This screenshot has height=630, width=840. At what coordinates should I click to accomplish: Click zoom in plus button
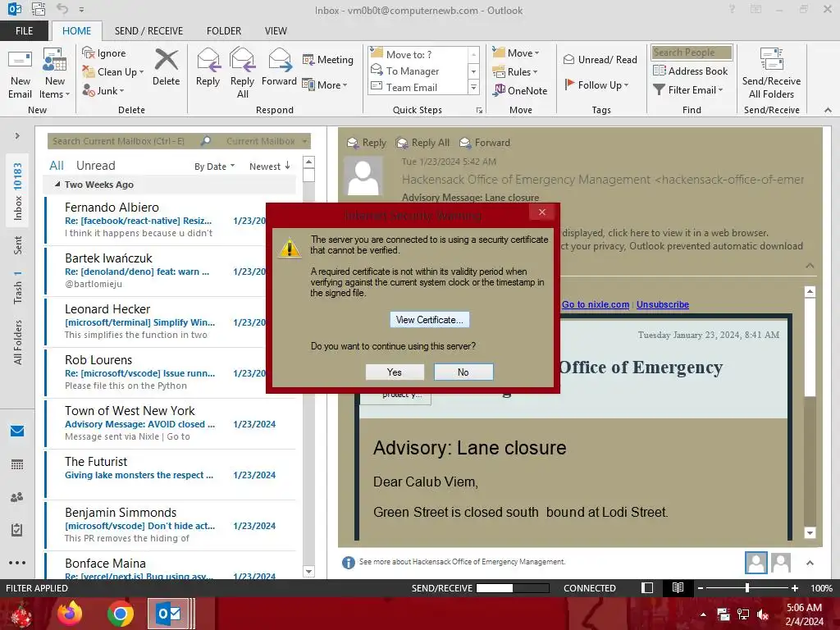tap(794, 588)
